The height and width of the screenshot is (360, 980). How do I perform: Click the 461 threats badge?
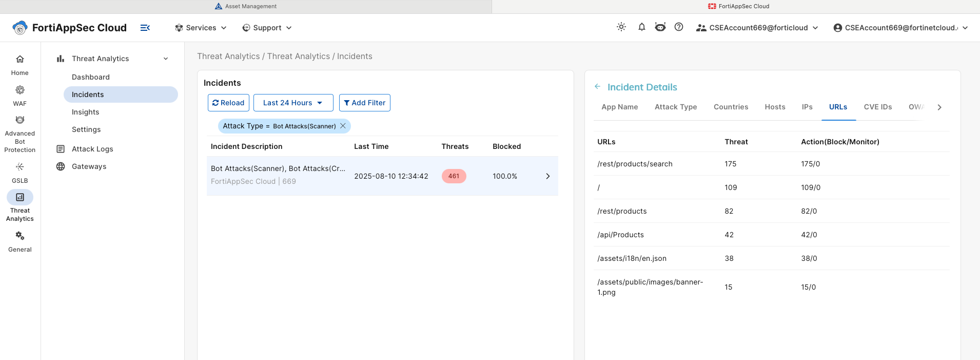(x=454, y=176)
